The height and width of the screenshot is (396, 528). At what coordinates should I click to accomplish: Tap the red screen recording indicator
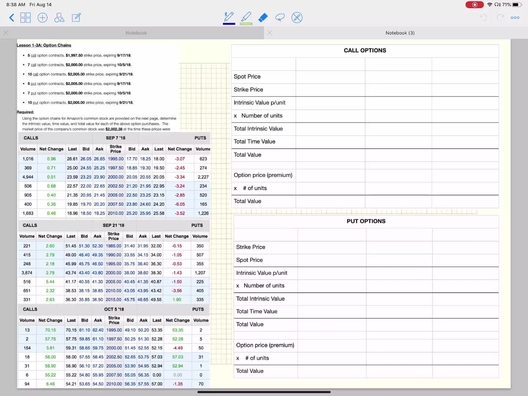(474, 5)
